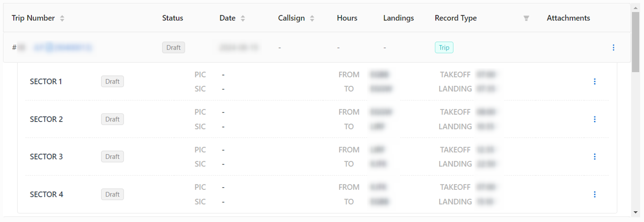This screenshot has width=644, height=222.
Task: Click the blurred trip number link
Action: 63,47
